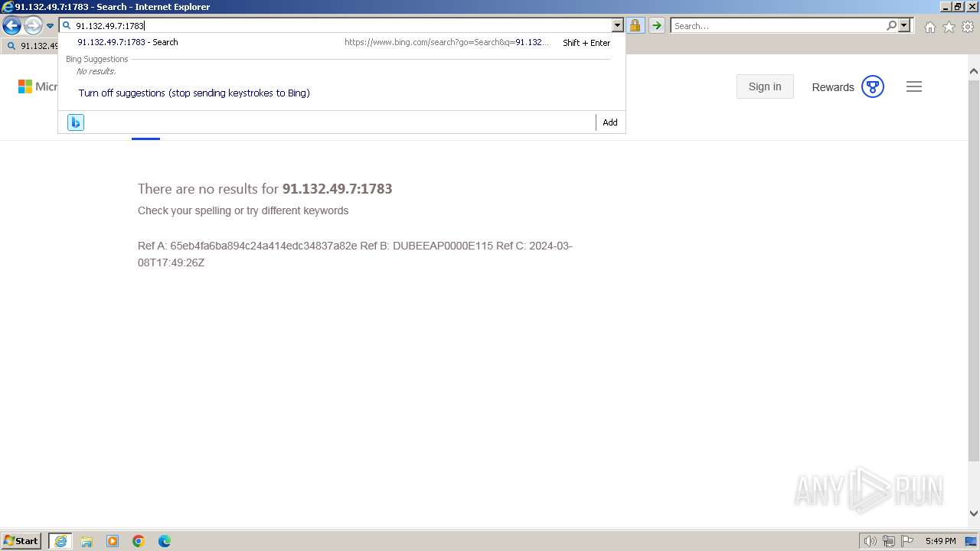Click the Show desktop button
The height and width of the screenshot is (551, 980).
pos(971,541)
